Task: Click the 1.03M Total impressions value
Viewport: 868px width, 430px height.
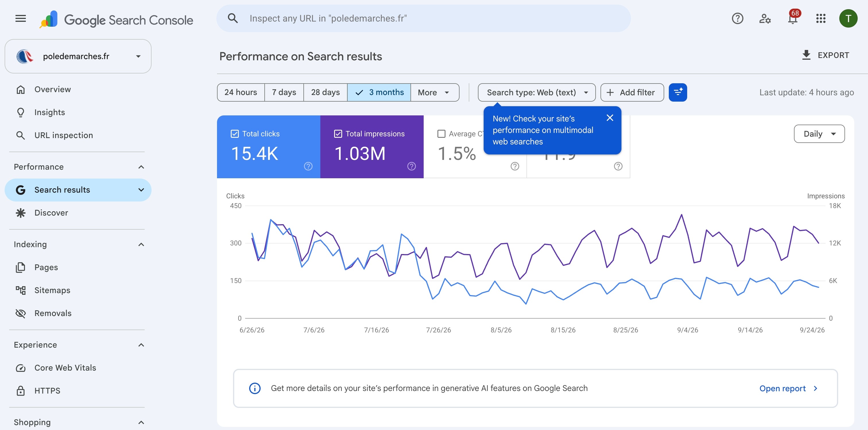Action: click(360, 154)
